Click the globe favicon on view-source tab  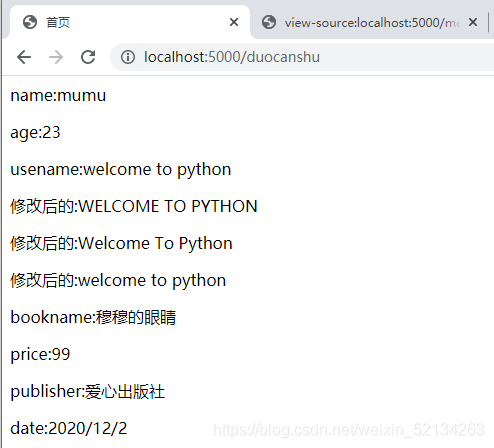coord(269,22)
